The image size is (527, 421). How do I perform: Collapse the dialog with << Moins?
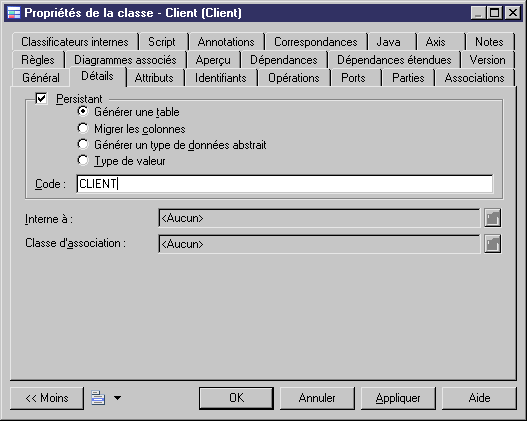coord(47,398)
